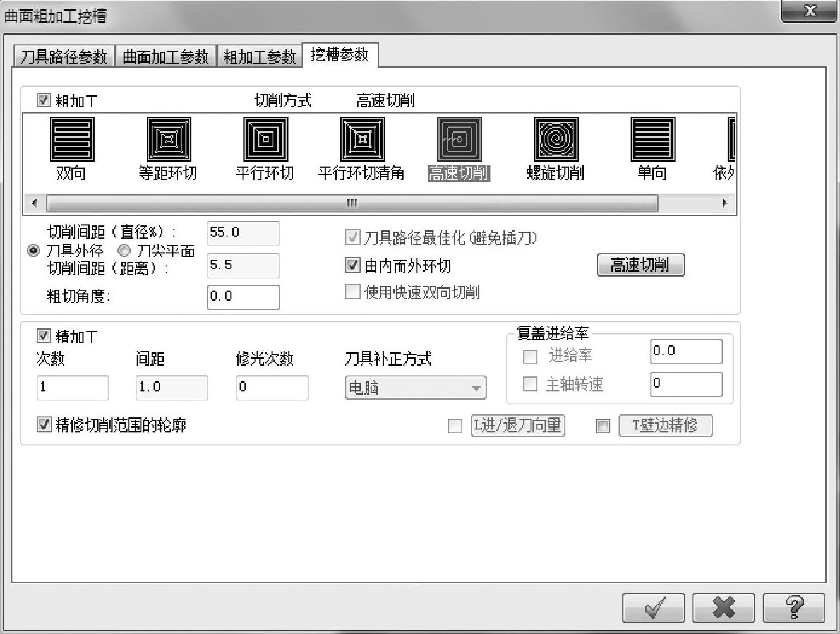Click the 粗切角度 input field
840x634 pixels.
243,297
